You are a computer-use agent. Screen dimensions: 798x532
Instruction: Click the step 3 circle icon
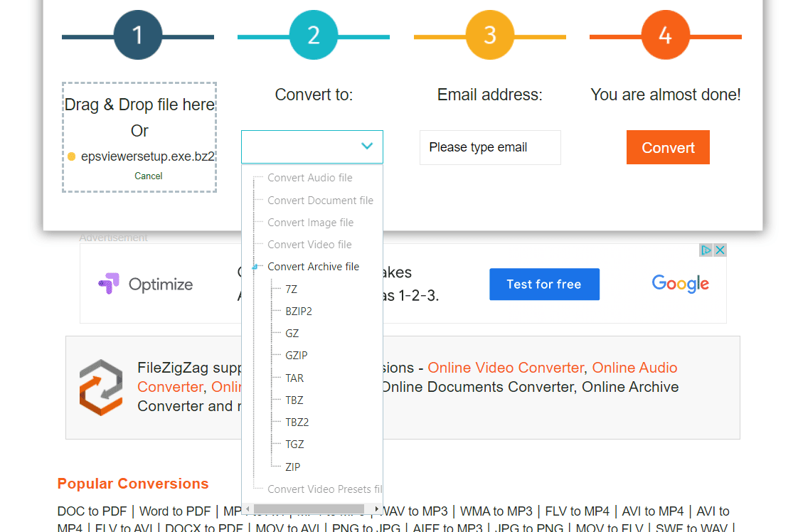(x=489, y=35)
